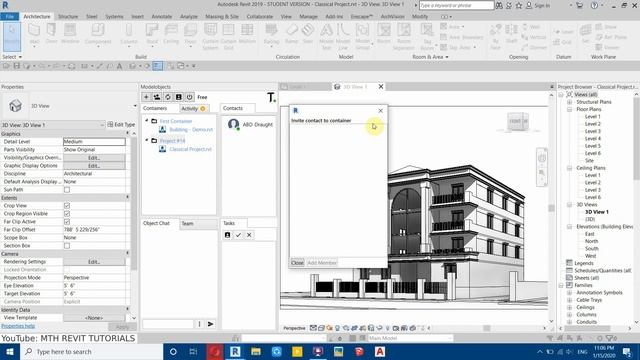Click the power icon in Modelobjects toolbar
The image size is (640, 360).
coord(189,97)
